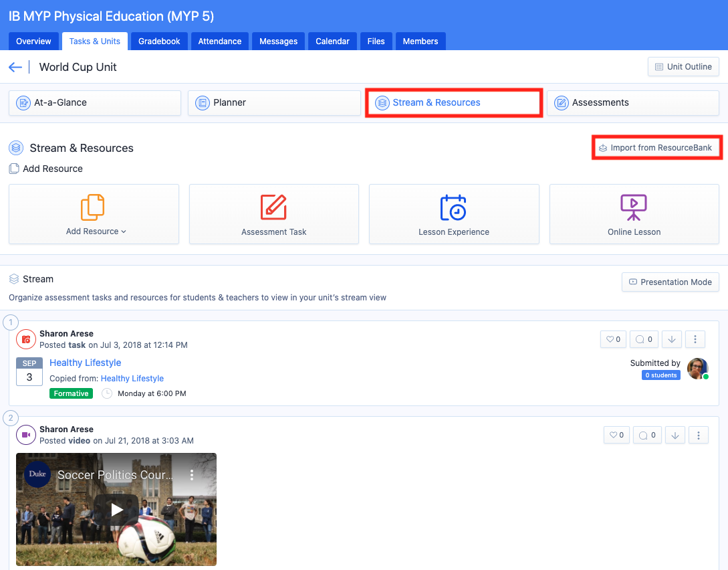The image size is (728, 570).
Task: Open more options for the video post
Action: coord(699,435)
